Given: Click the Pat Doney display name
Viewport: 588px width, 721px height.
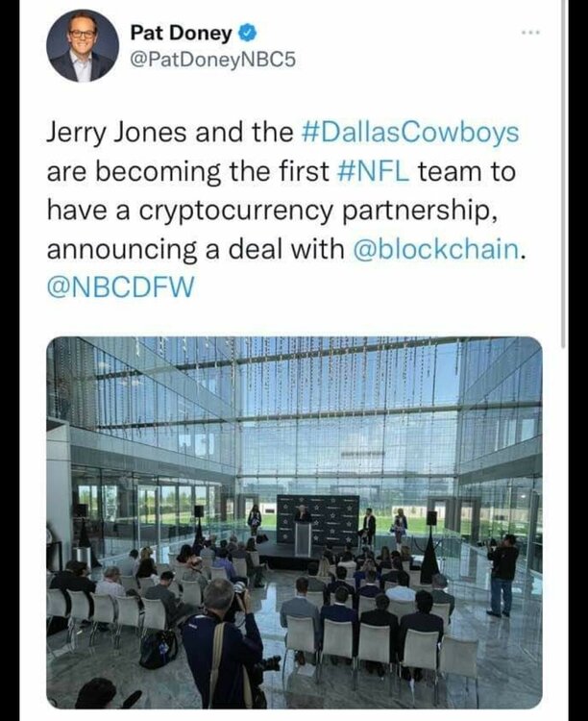Looking at the screenshot, I should click(x=181, y=34).
